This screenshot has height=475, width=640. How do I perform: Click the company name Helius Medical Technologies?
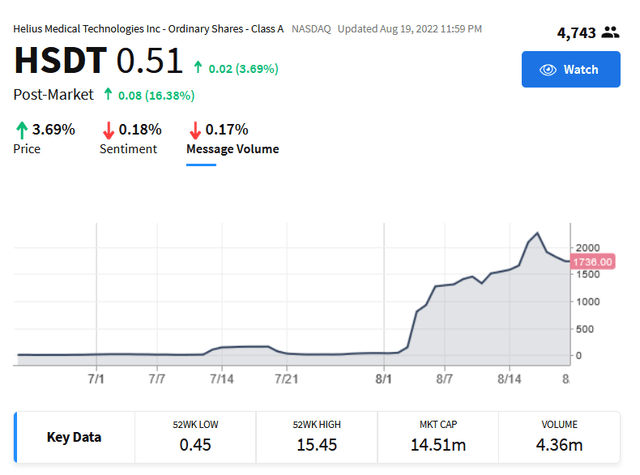148,29
